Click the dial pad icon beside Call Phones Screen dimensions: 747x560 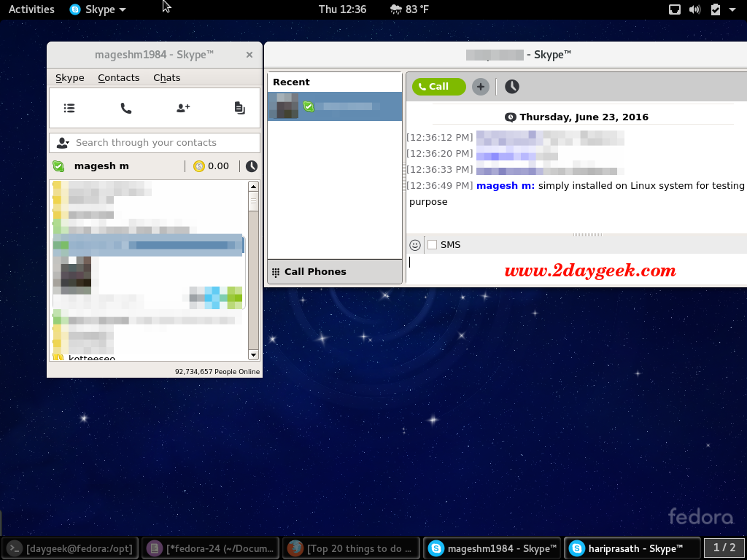tap(275, 273)
